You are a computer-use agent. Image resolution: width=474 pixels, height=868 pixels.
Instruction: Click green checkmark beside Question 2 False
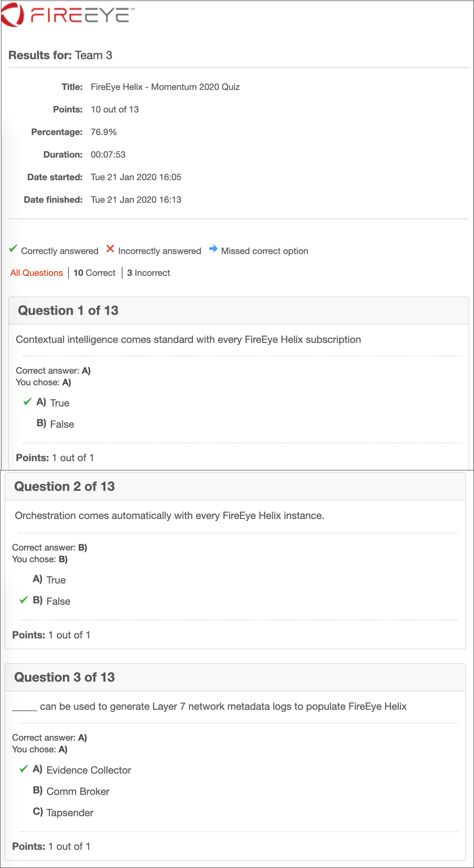24,600
